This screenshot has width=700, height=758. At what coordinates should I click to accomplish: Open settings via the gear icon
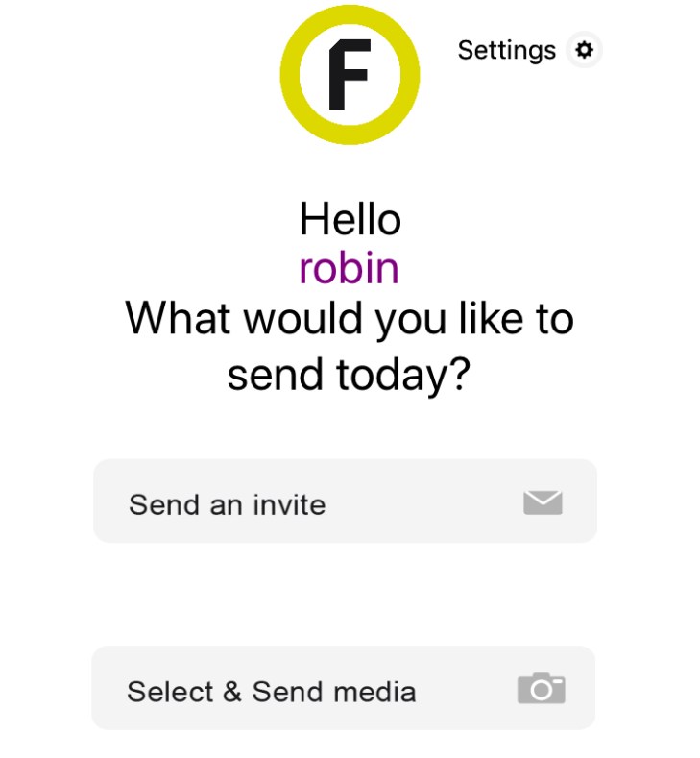(x=584, y=50)
